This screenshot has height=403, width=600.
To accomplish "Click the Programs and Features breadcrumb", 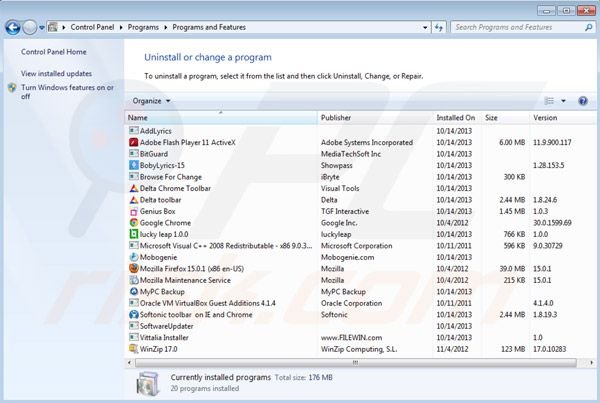I will tap(209, 27).
